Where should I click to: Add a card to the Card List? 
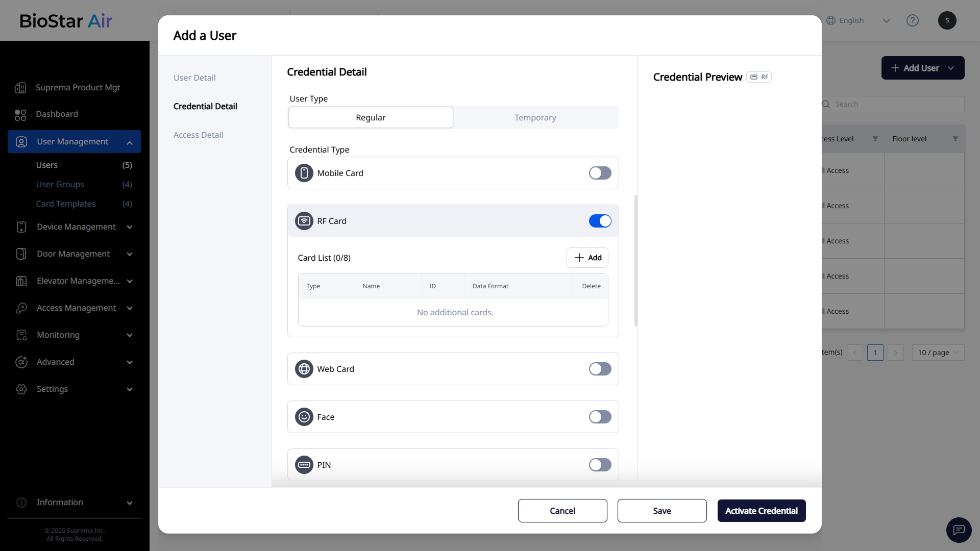[x=587, y=258]
